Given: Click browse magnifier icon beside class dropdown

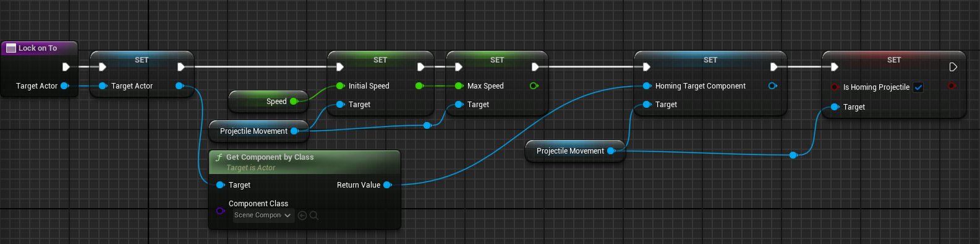Looking at the screenshot, I should pos(314,216).
